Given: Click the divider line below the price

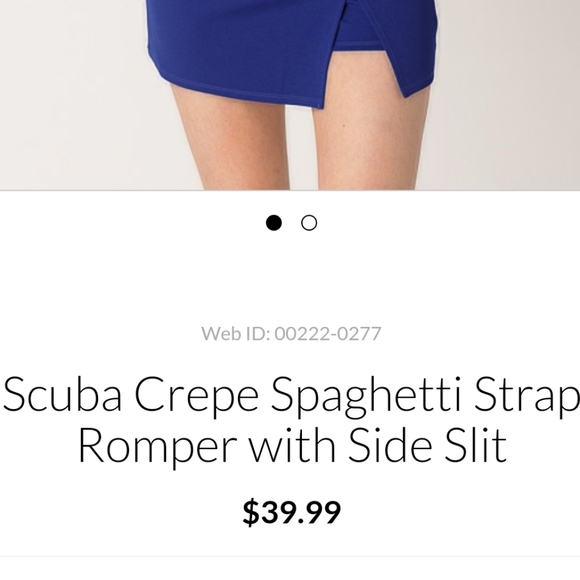Looking at the screenshot, I should [290, 556].
